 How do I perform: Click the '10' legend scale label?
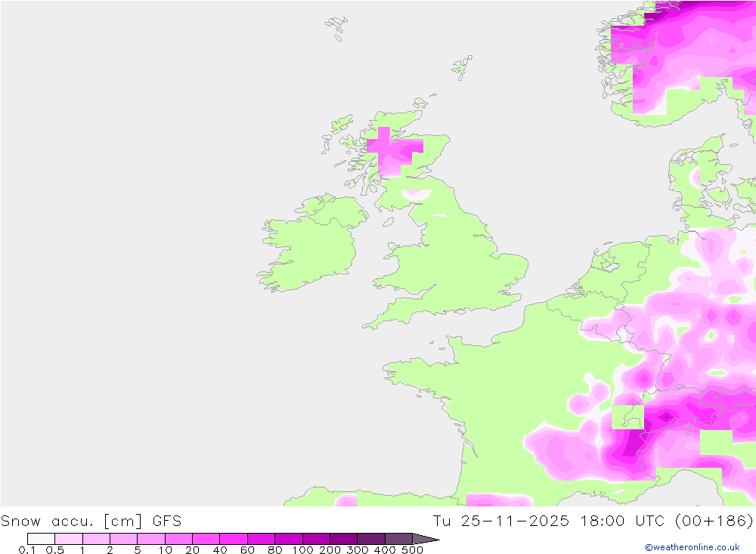[x=166, y=550]
